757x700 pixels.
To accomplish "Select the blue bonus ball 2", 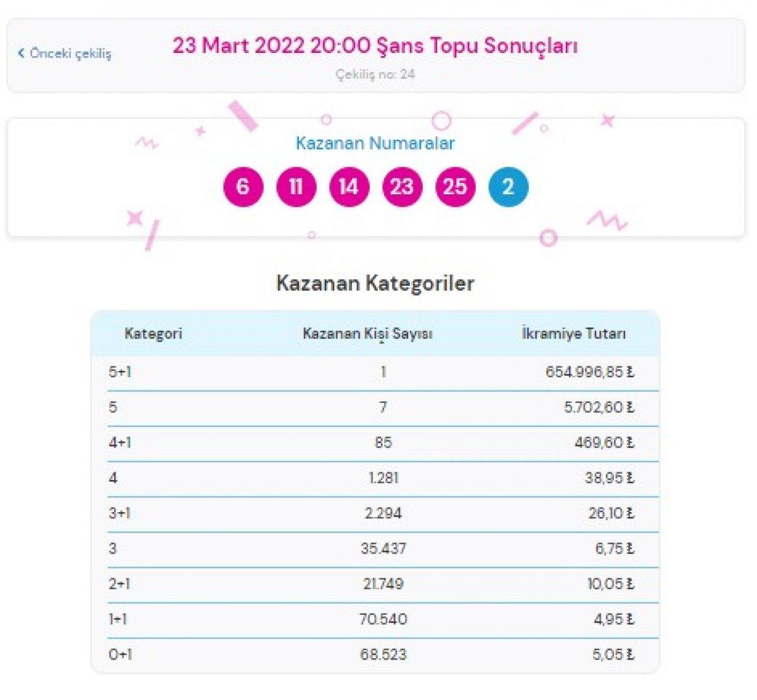I will pos(508,186).
